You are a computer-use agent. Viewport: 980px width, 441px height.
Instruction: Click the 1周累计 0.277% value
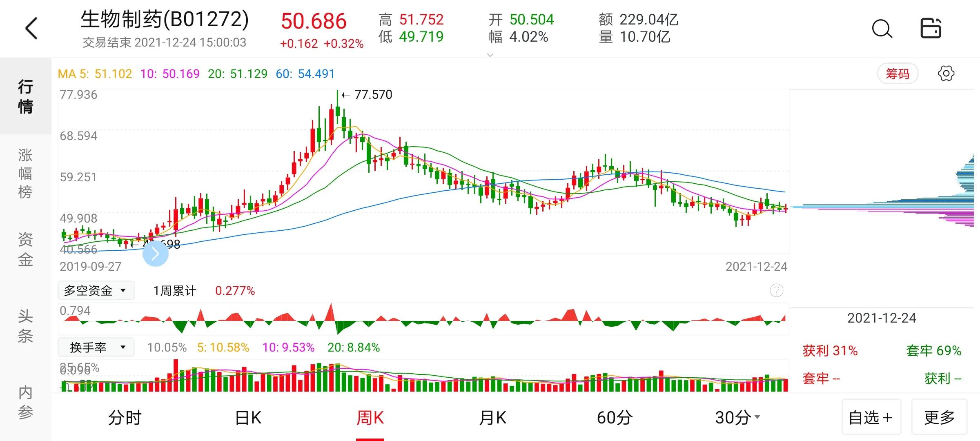click(x=235, y=291)
